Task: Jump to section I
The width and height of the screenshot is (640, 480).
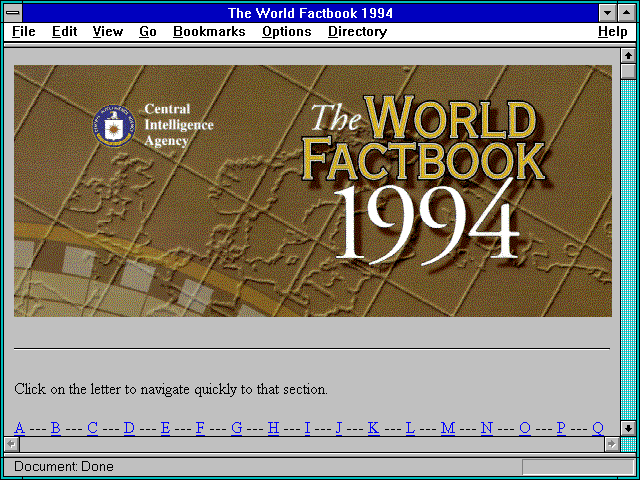Action: 307,428
